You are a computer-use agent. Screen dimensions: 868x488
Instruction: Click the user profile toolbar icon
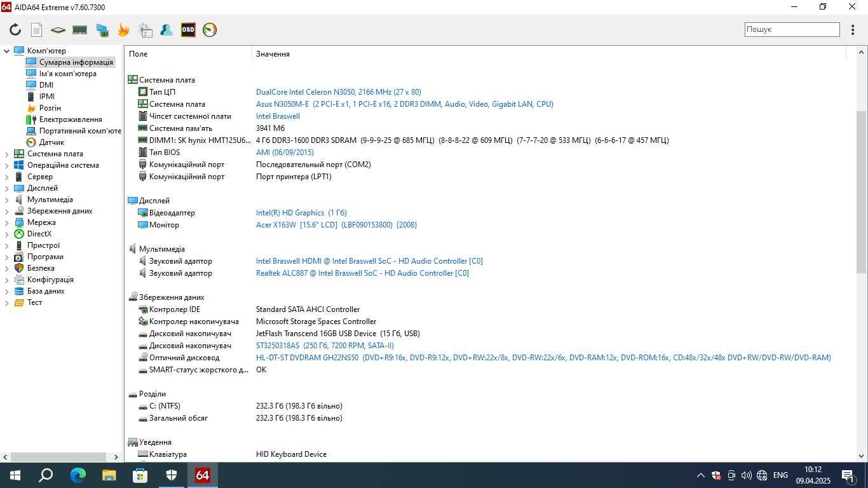(166, 30)
